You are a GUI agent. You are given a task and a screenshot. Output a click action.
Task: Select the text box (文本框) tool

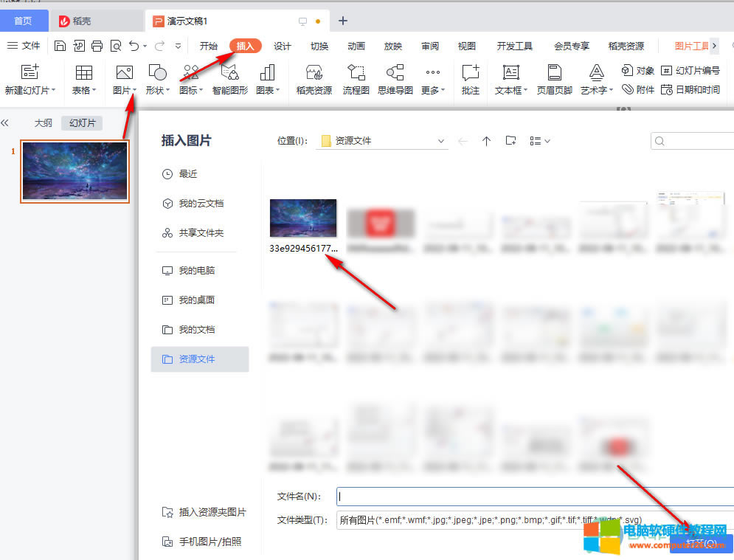click(x=510, y=73)
